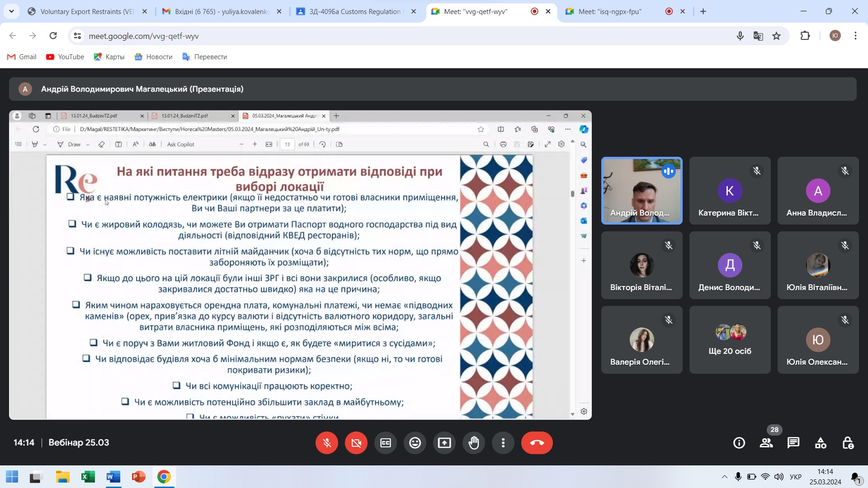The height and width of the screenshot is (488, 868).
Task: Show hidden system tray icons chevron
Action: click(x=724, y=477)
